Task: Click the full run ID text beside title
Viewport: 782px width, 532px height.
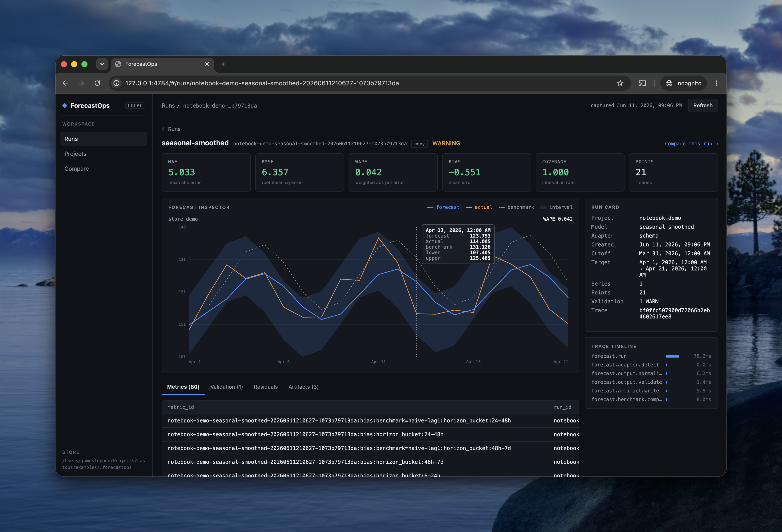Action: [x=320, y=144]
